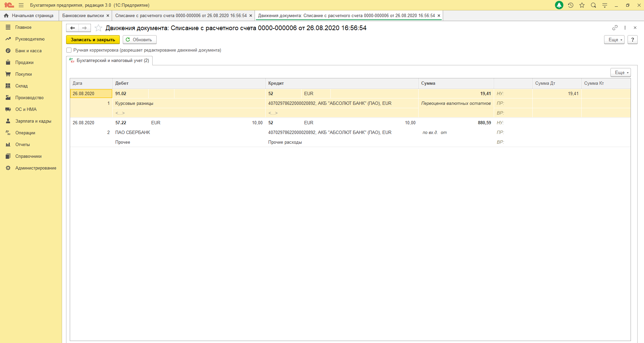This screenshot has width=644, height=343.
Task: Click Записать и закрыть button
Action: click(x=93, y=40)
